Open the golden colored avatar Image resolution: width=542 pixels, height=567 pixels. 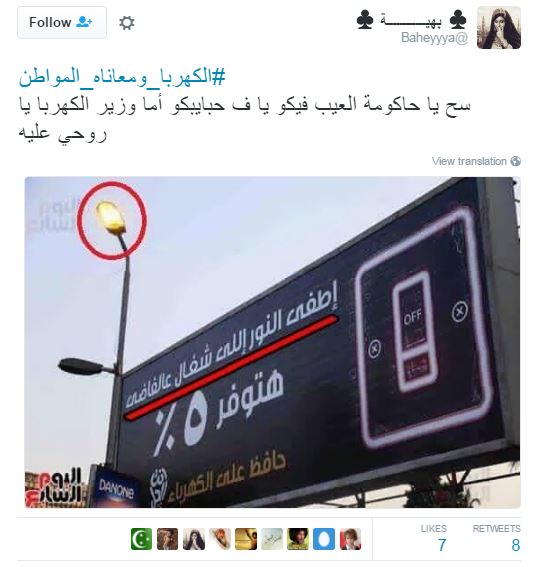[x=246, y=539]
